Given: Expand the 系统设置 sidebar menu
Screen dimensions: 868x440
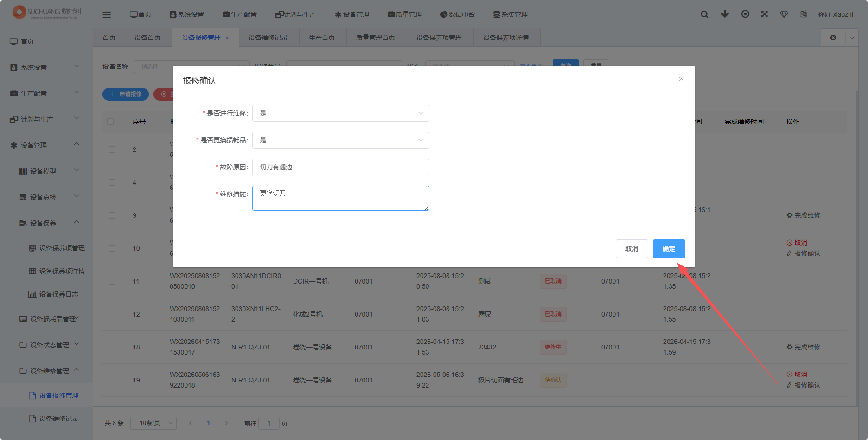Looking at the screenshot, I should tap(46, 67).
